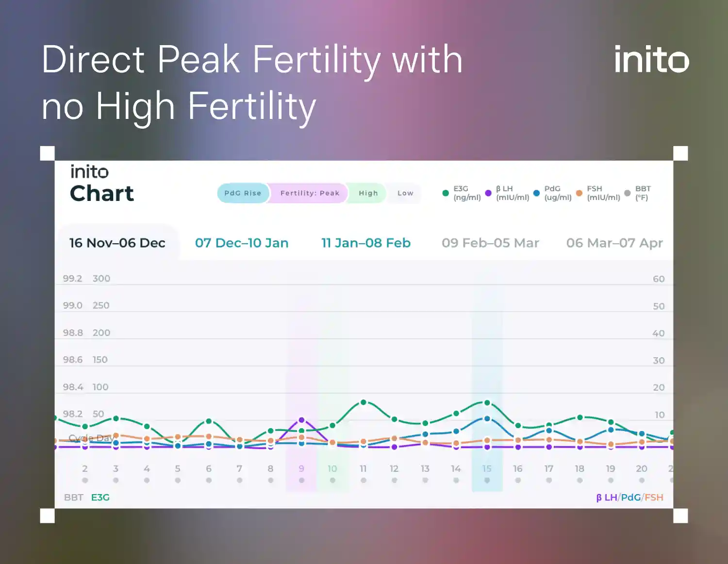Image resolution: width=728 pixels, height=564 pixels.
Task: Click the β LH label at bottom right
Action: (607, 498)
